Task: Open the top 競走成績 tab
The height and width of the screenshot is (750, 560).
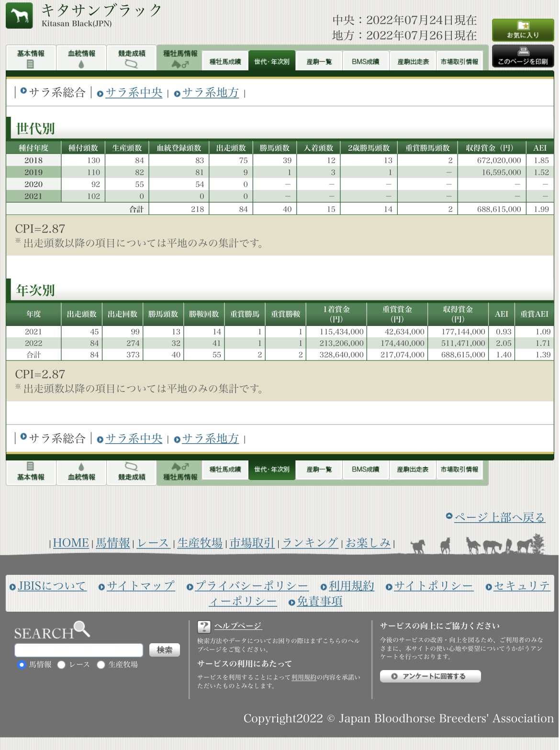Action: (x=132, y=58)
